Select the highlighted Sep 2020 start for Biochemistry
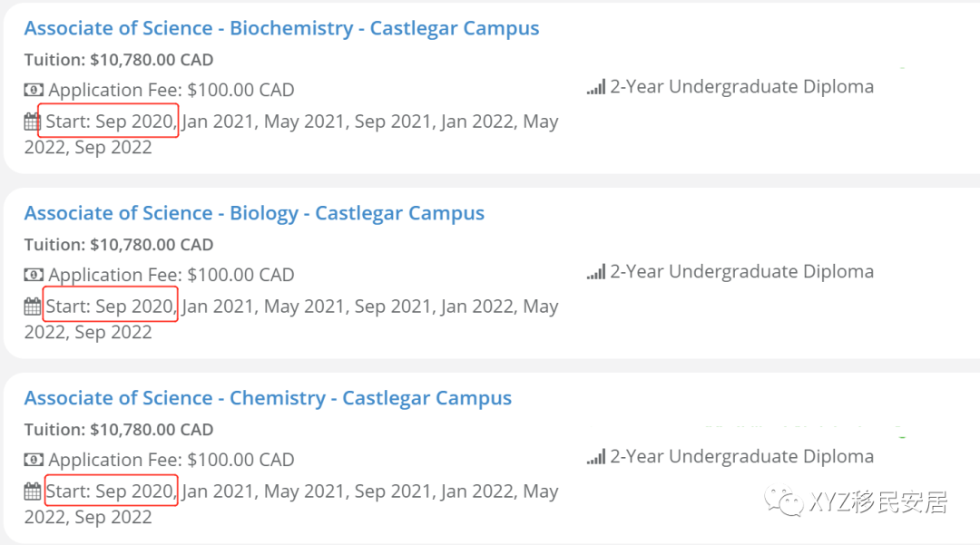The width and height of the screenshot is (980, 545). tap(109, 122)
